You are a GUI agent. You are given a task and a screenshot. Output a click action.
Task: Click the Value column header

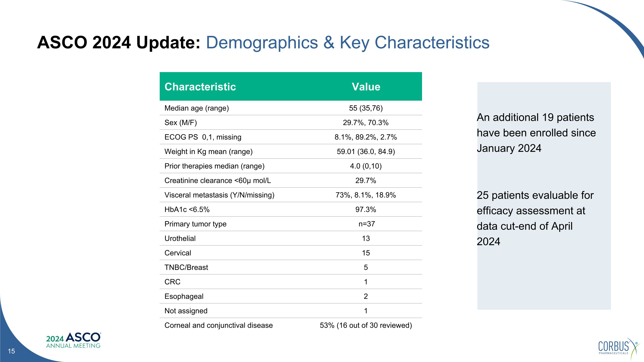(x=366, y=87)
